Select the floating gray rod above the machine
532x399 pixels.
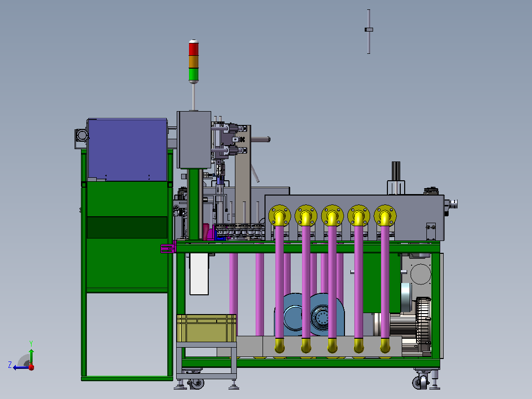369,31
